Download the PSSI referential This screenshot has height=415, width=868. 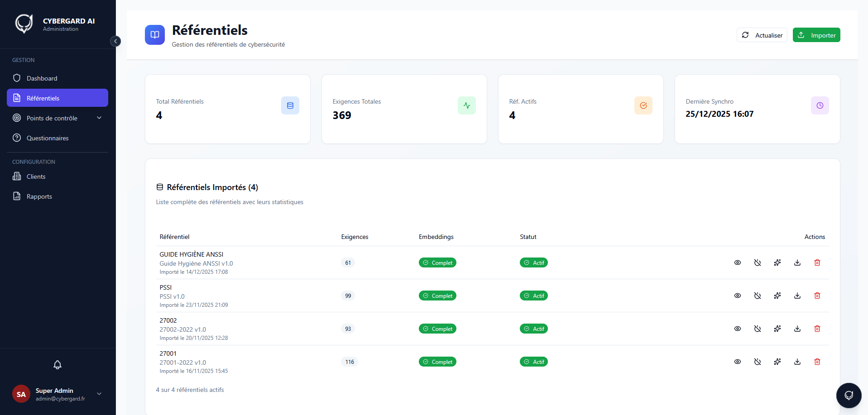point(797,296)
